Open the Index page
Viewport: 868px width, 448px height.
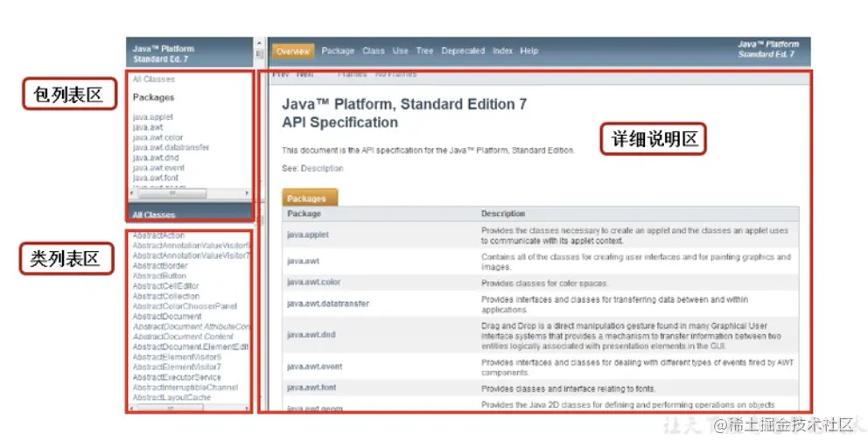coord(502,51)
